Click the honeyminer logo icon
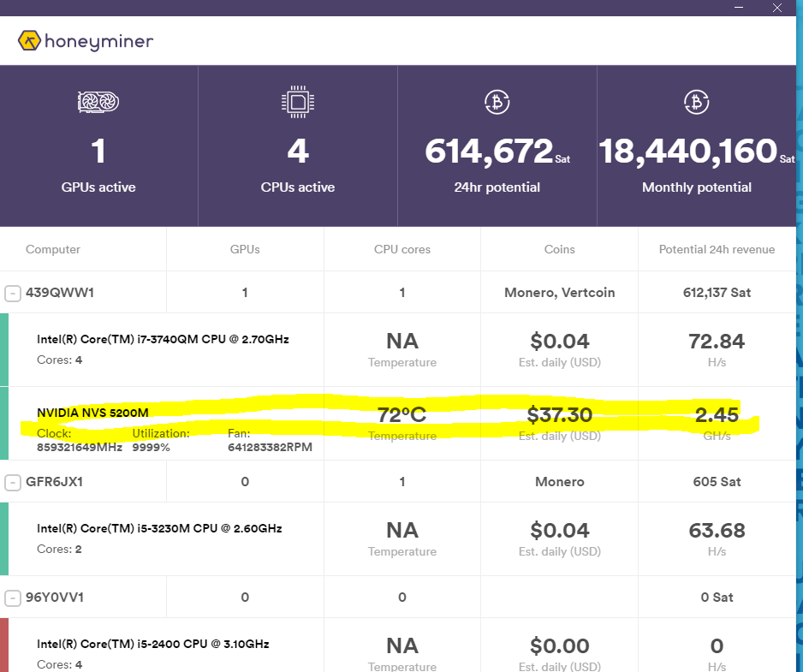 [x=29, y=40]
